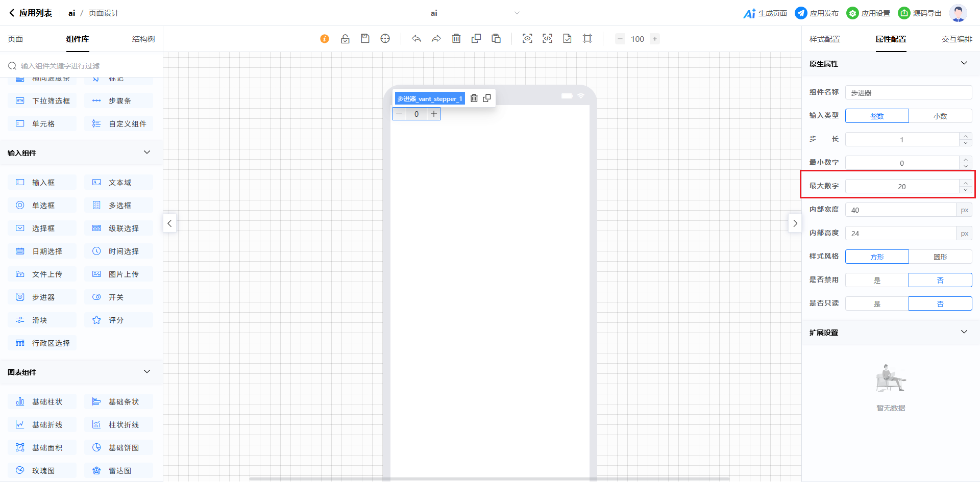
Task: Increase the 最大数字 value with up arrow
Action: (966, 183)
